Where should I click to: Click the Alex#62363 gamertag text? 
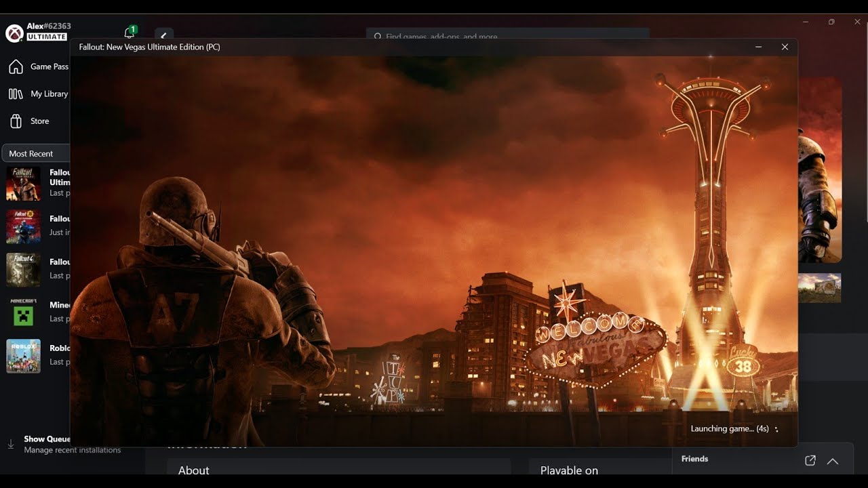coord(49,26)
